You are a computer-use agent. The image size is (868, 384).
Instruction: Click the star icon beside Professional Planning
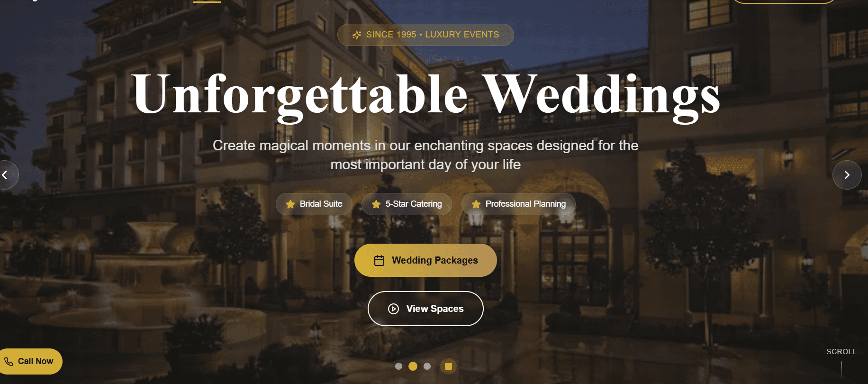tap(476, 204)
